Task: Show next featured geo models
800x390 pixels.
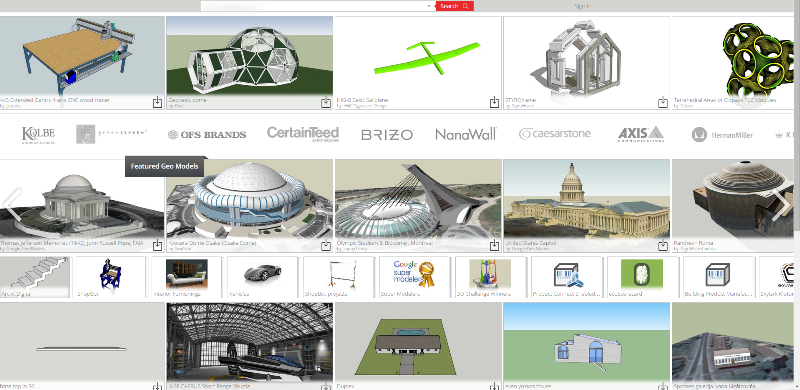Action: [781, 204]
